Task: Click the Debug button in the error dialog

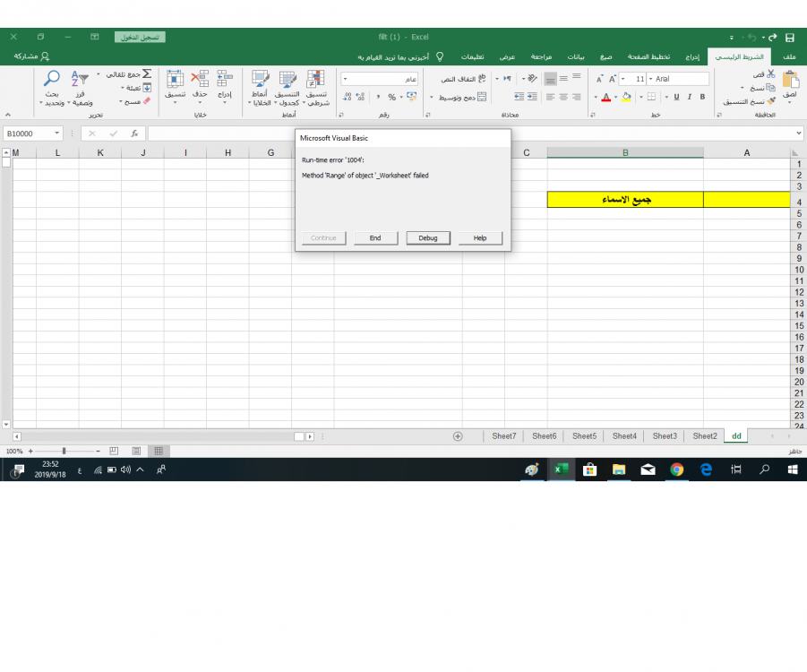Action: click(427, 238)
